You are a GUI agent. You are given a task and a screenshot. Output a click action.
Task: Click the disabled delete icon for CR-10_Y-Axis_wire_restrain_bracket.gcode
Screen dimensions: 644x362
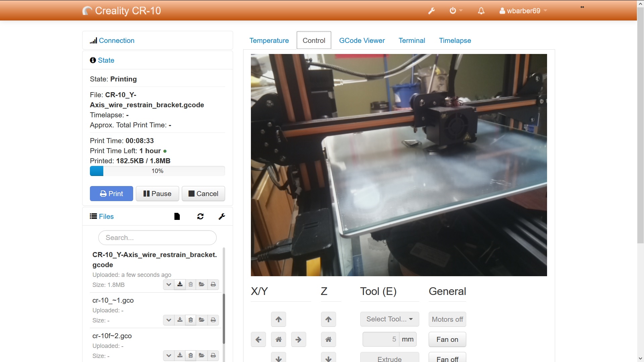pos(191,285)
